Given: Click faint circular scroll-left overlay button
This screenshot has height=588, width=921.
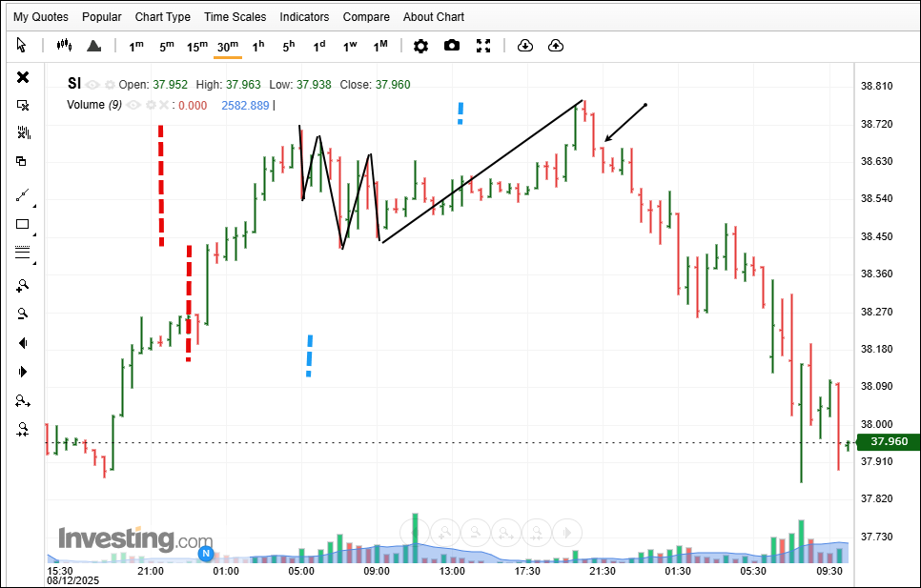Looking at the screenshot, I should (415, 533).
